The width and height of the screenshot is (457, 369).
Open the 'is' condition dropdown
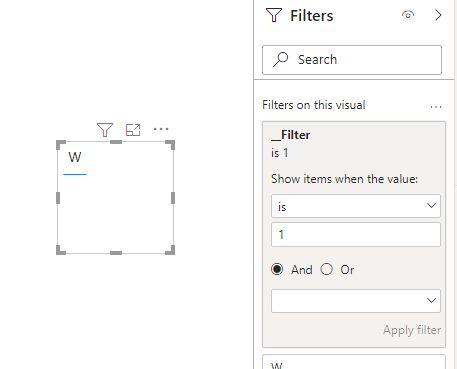[356, 206]
